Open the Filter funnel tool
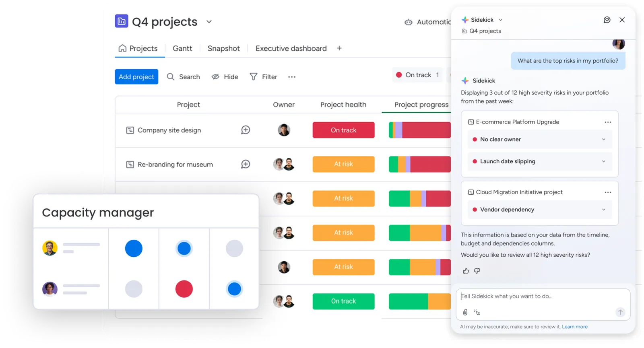Screen dimensions: 644x348 (263, 76)
